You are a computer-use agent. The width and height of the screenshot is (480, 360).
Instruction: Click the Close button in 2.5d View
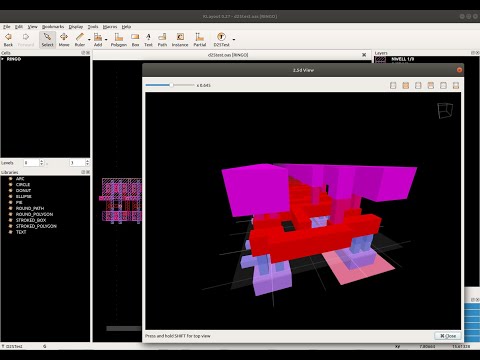(x=448, y=336)
